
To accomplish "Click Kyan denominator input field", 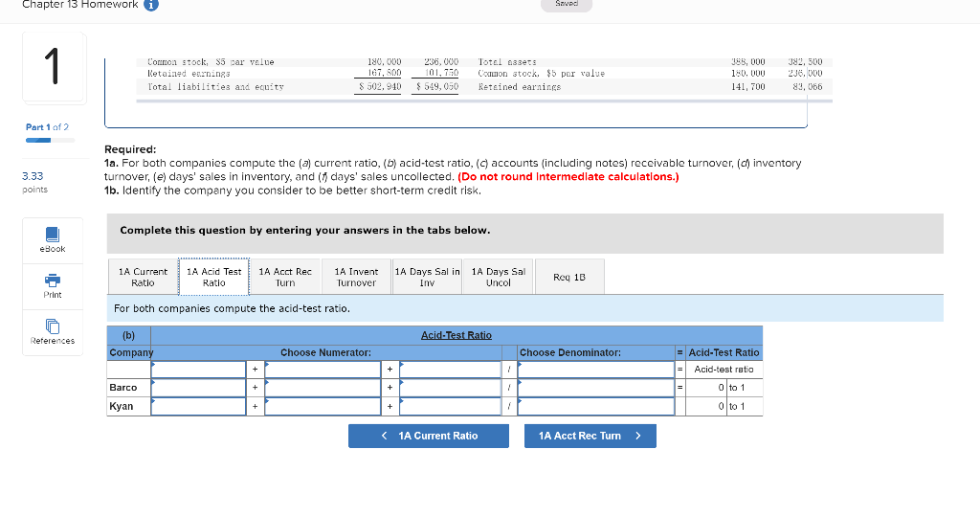I will (595, 406).
